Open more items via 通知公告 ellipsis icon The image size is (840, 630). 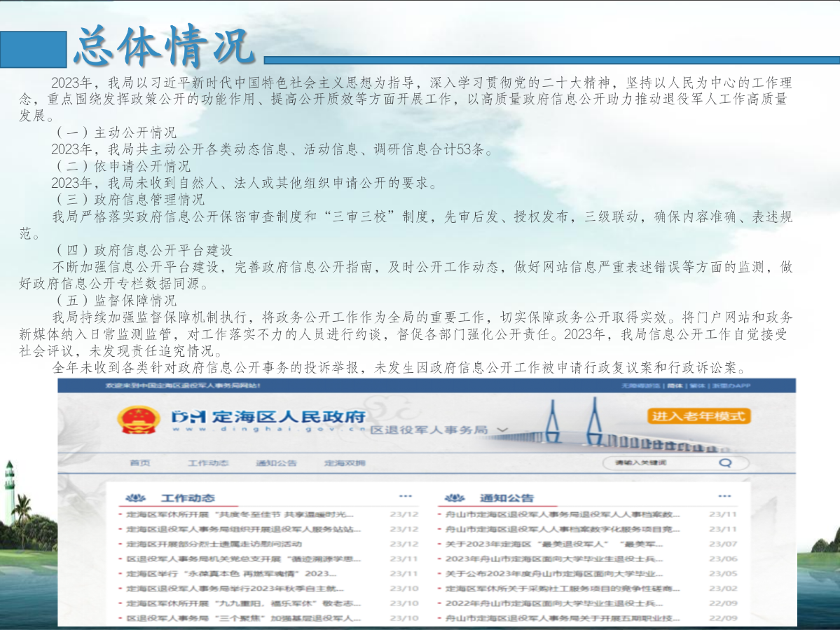(x=724, y=495)
